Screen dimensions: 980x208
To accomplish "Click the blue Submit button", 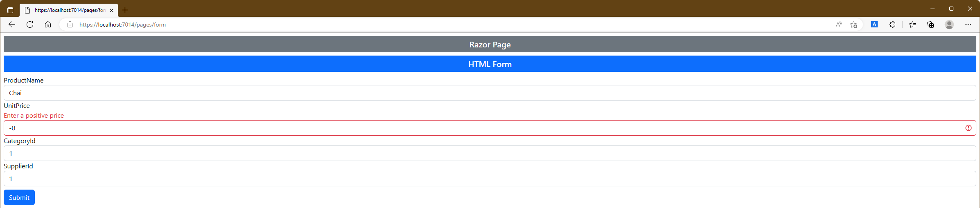I will 19,197.
